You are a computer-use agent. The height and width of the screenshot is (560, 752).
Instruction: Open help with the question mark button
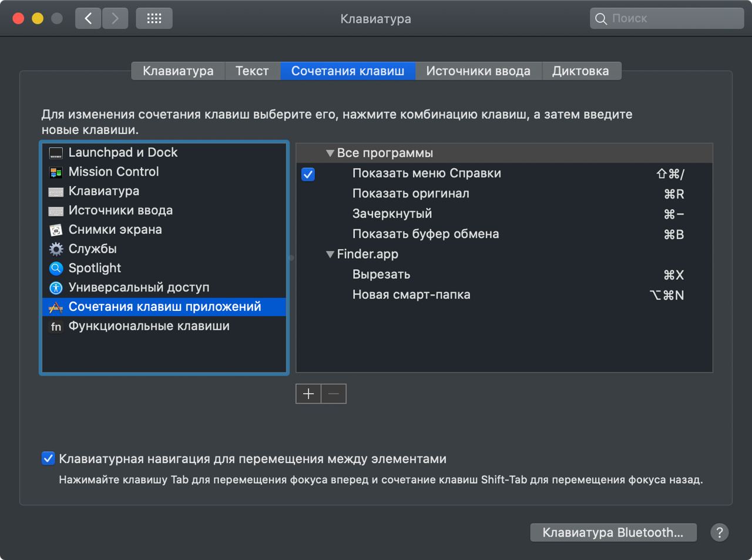pos(720,532)
